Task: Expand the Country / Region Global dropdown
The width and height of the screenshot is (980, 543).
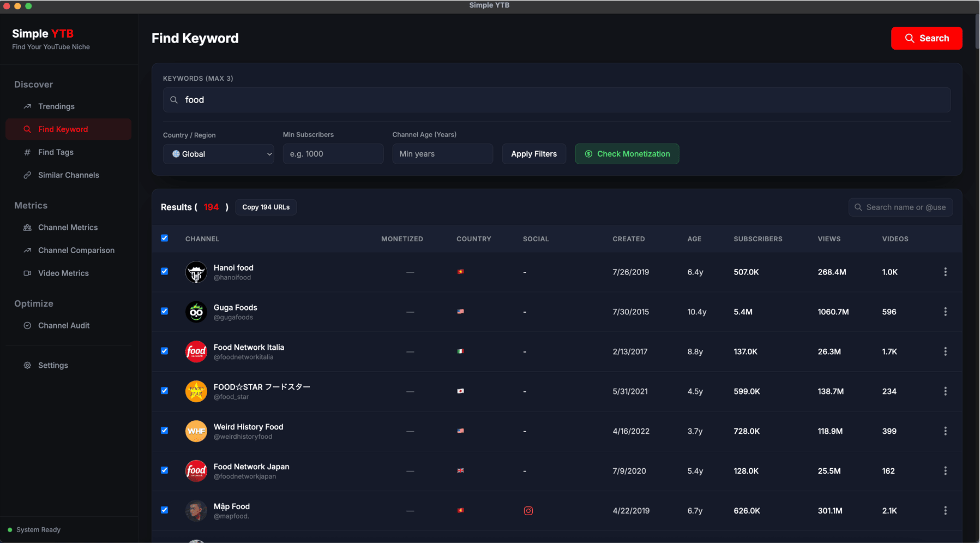Action: [218, 154]
